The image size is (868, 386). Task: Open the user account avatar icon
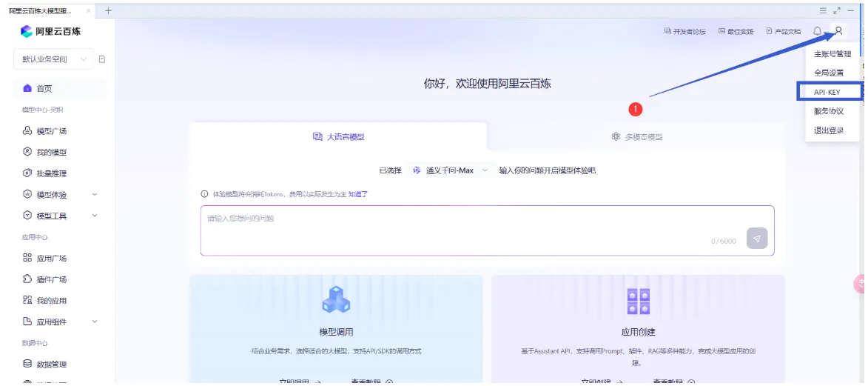(838, 31)
